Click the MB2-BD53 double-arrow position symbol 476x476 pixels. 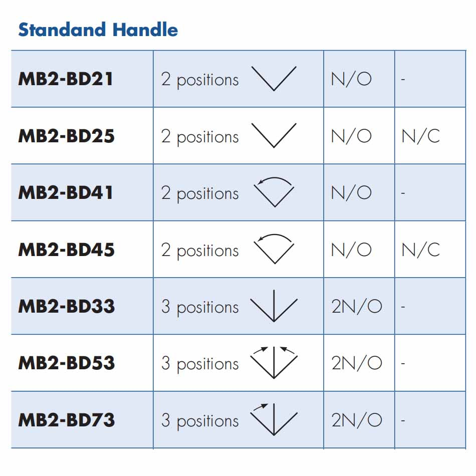(x=274, y=362)
